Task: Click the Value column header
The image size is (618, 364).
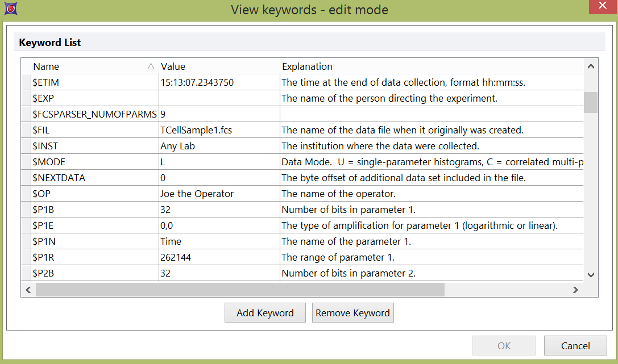Action: click(219, 66)
